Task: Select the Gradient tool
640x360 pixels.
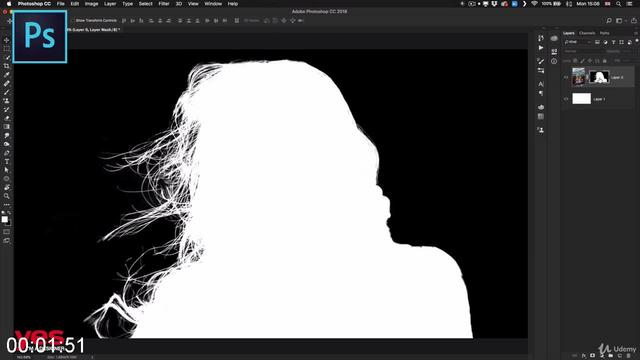Action: pyautogui.click(x=7, y=127)
